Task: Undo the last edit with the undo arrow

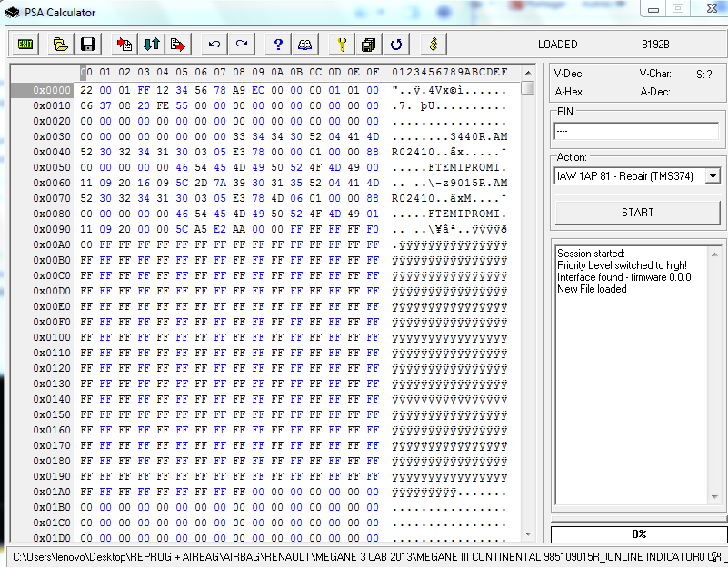Action: 214,45
